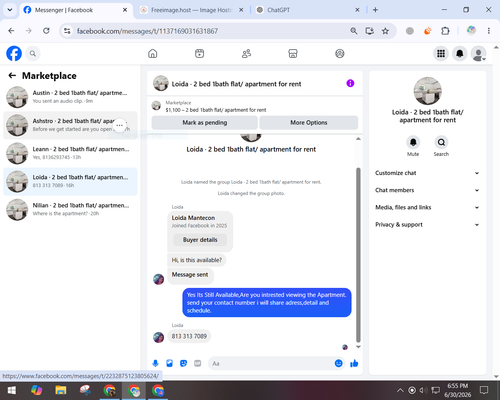This screenshot has height=400, width=500.
Task: Reload the page with refresh icon
Action: [x=46, y=31]
